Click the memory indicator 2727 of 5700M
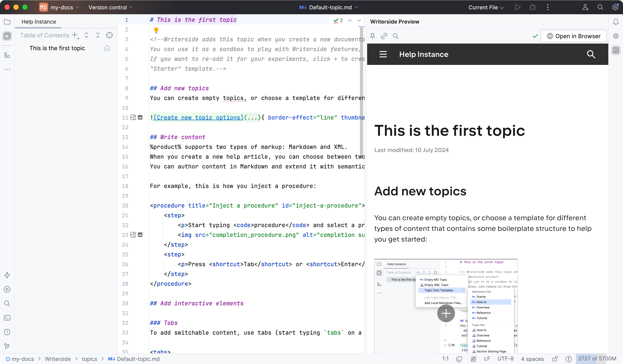 [x=597, y=359]
